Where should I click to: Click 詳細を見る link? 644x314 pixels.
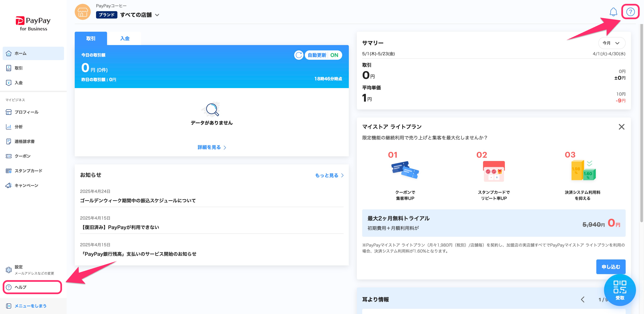[212, 147]
